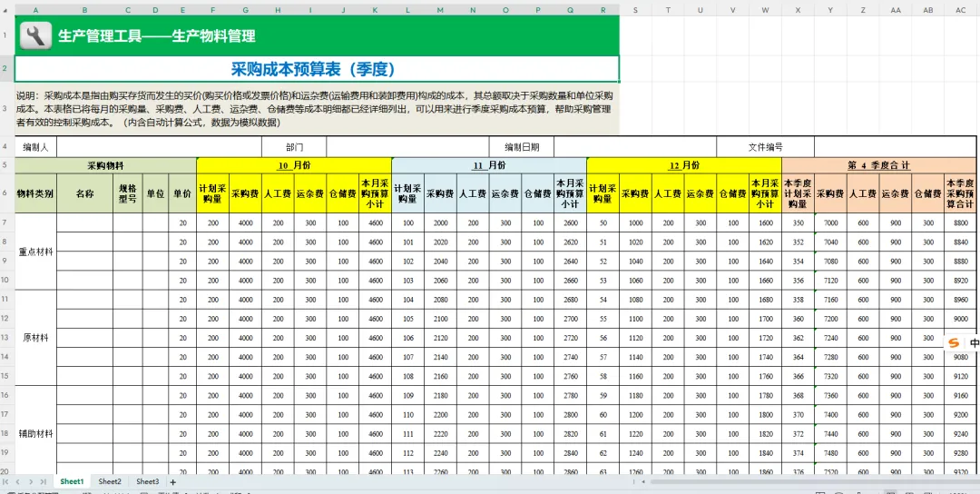Select the 10 月份 month header
Screen dimensions: 980x494
pyautogui.click(x=294, y=165)
